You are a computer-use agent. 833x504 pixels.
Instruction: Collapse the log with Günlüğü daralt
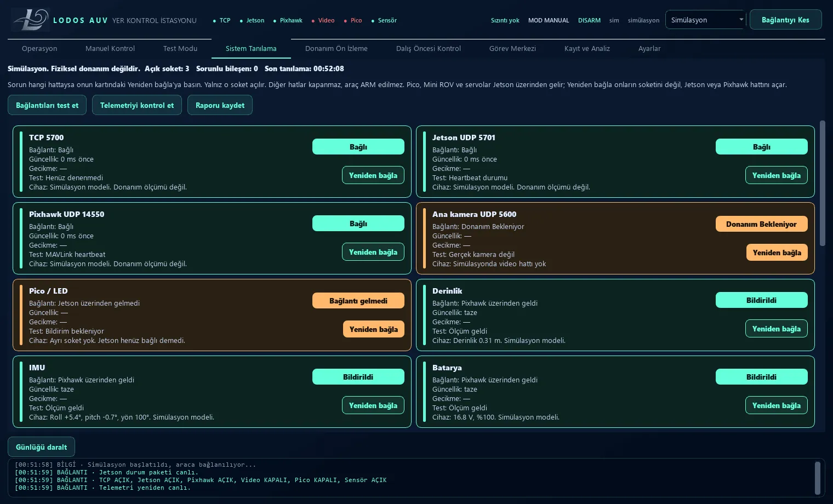coord(41,447)
